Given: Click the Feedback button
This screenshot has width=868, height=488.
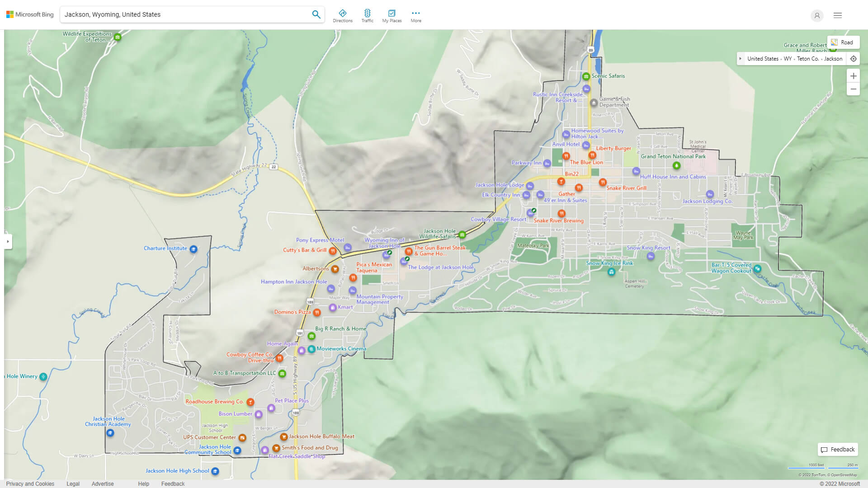Looking at the screenshot, I should 838,449.
